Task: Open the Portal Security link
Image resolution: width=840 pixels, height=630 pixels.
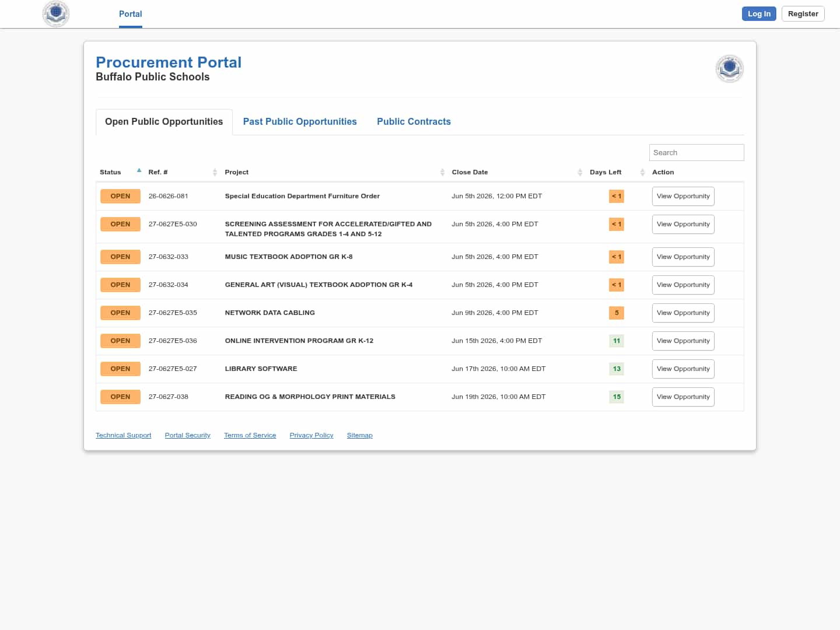Action: [x=187, y=435]
